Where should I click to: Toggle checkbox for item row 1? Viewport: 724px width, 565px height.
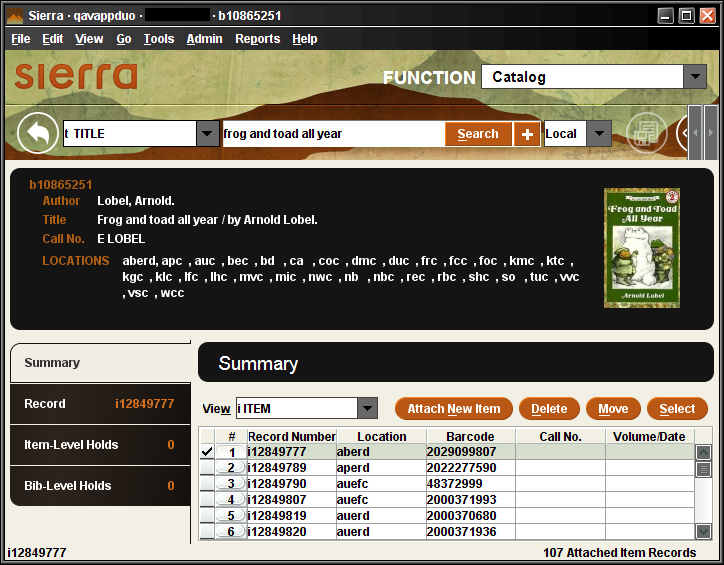point(207,452)
